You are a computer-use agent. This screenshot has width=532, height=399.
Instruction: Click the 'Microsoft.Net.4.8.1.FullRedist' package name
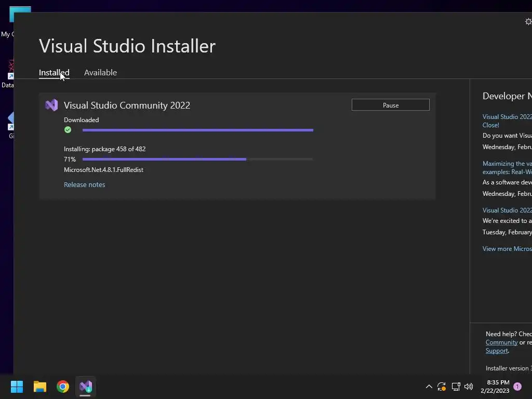103,170
